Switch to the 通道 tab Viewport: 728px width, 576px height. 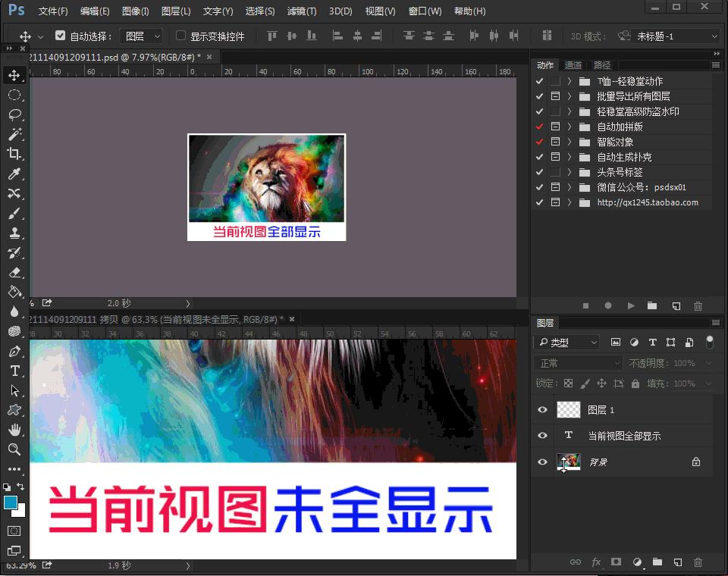coord(573,65)
